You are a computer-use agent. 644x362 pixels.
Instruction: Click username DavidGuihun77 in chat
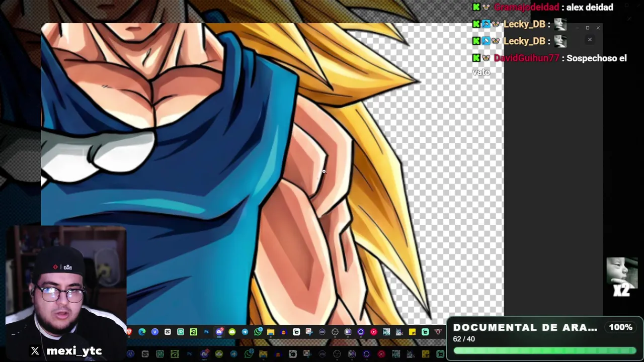click(x=526, y=58)
